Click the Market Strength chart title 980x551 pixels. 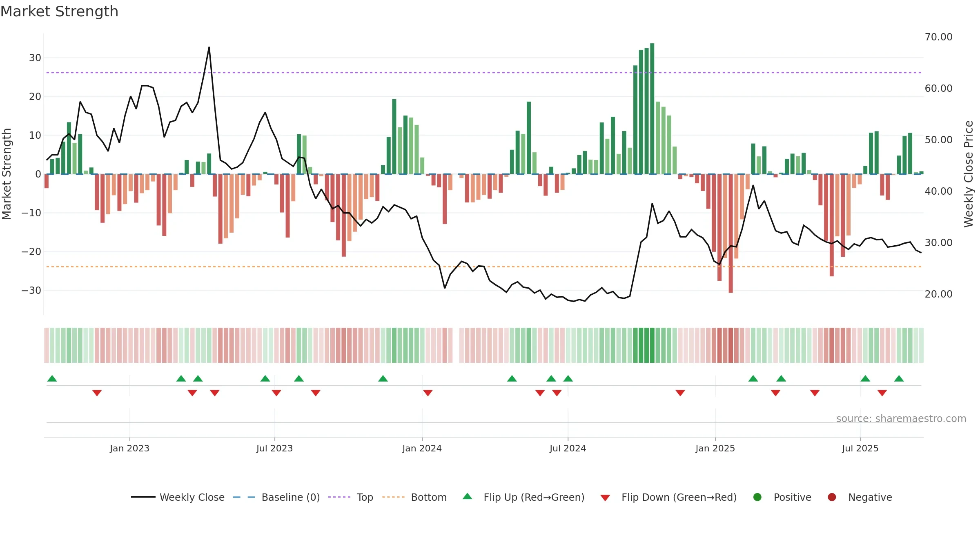(59, 11)
